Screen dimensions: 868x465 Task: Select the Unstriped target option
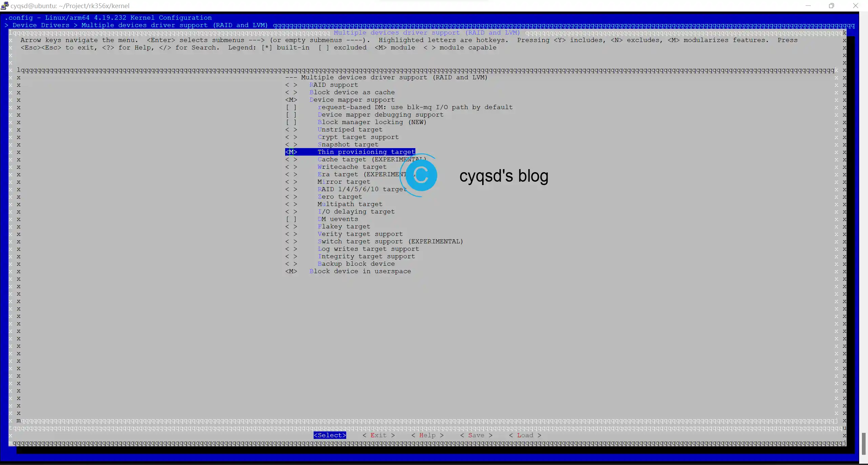tap(334, 129)
